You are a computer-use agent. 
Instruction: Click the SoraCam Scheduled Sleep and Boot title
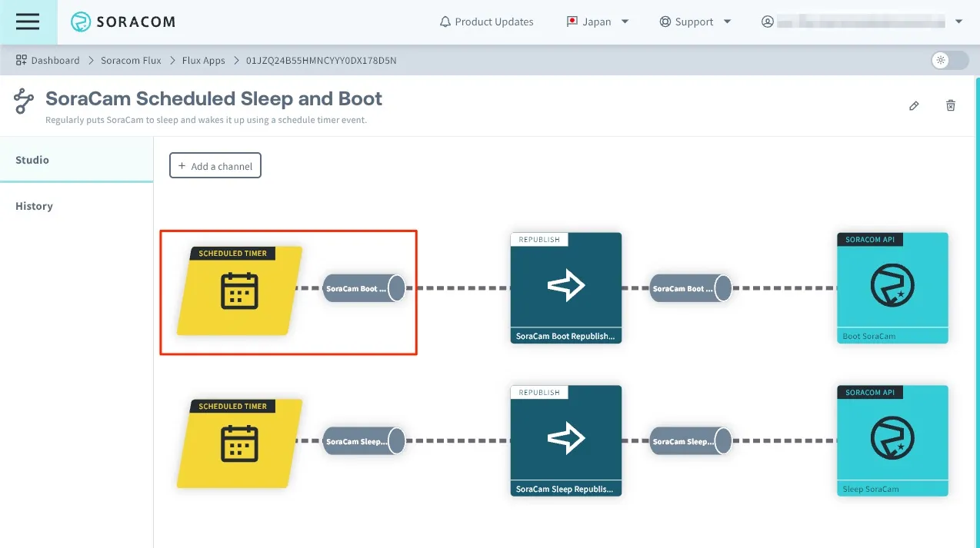[214, 98]
